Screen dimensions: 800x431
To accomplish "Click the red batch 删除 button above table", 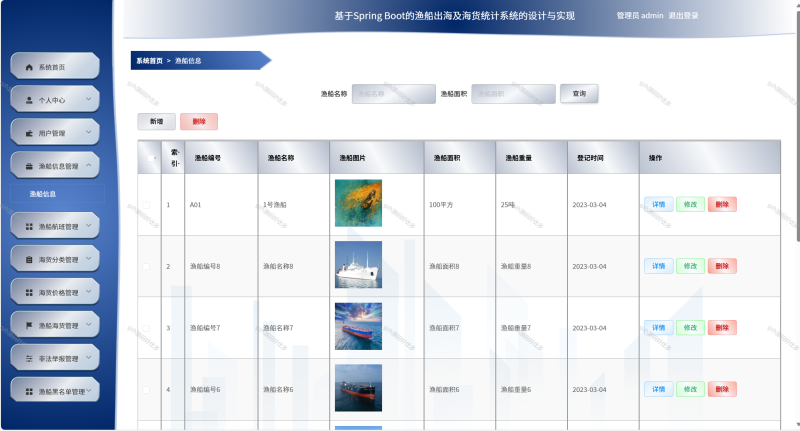I will (199, 121).
